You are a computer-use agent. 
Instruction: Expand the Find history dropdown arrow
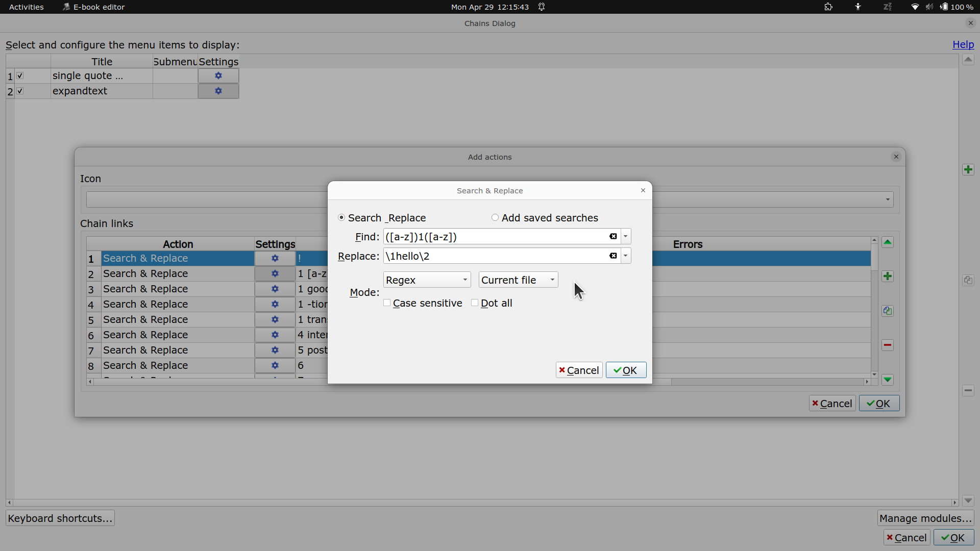pos(626,236)
